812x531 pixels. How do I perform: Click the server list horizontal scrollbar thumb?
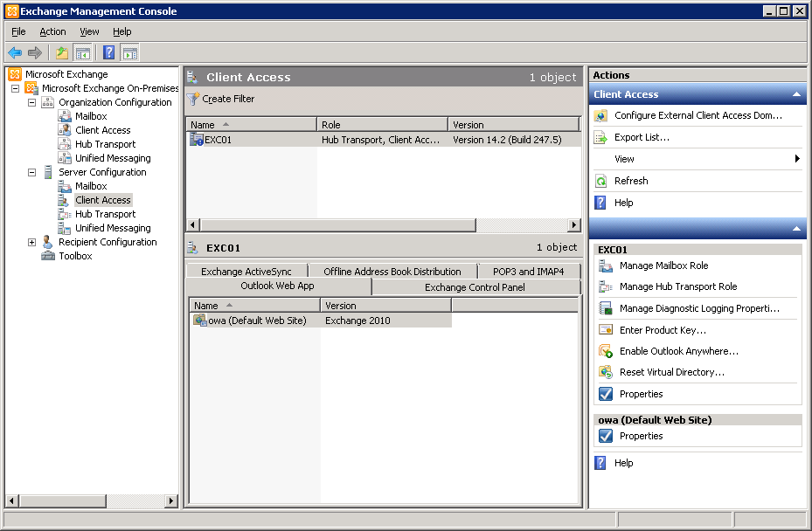click(337, 224)
